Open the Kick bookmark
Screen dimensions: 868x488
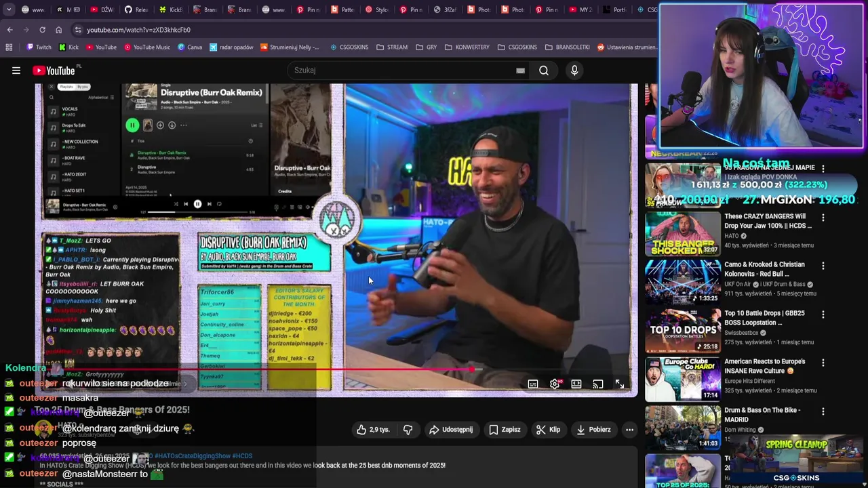(x=68, y=47)
